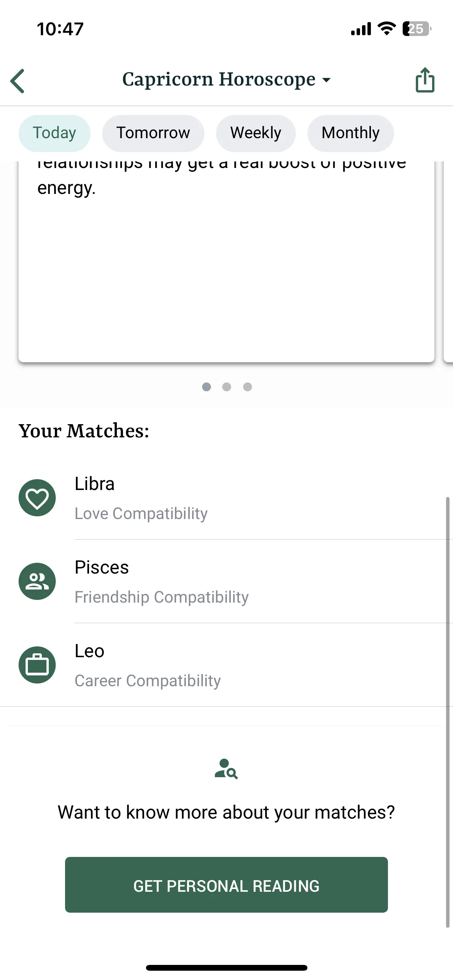The image size is (453, 980).
Task: Tap the briefcase icon for Career Compatibility
Action: (x=37, y=665)
